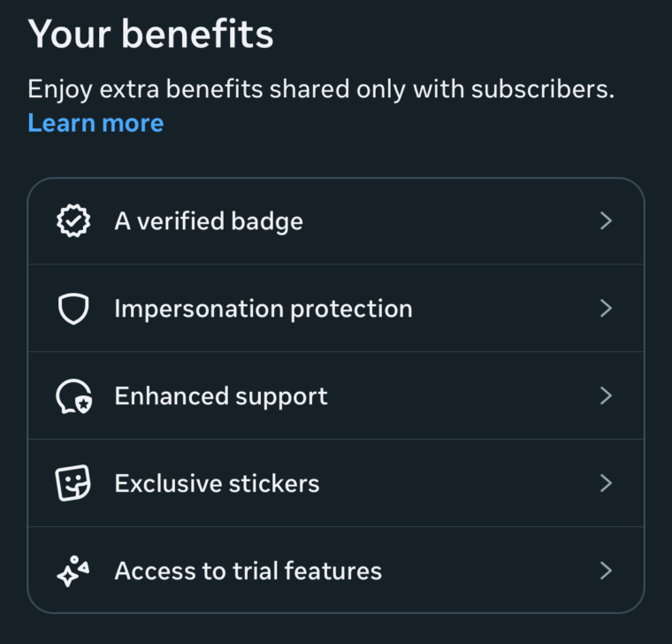Click the impersonation protection shield icon
Image resolution: width=672 pixels, height=644 pixels.
[73, 309]
